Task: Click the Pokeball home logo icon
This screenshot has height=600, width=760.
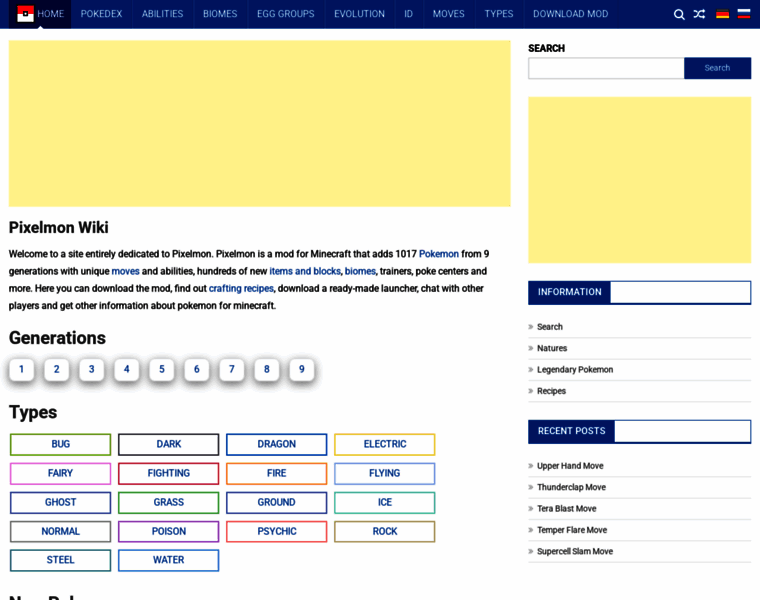Action: [x=25, y=14]
